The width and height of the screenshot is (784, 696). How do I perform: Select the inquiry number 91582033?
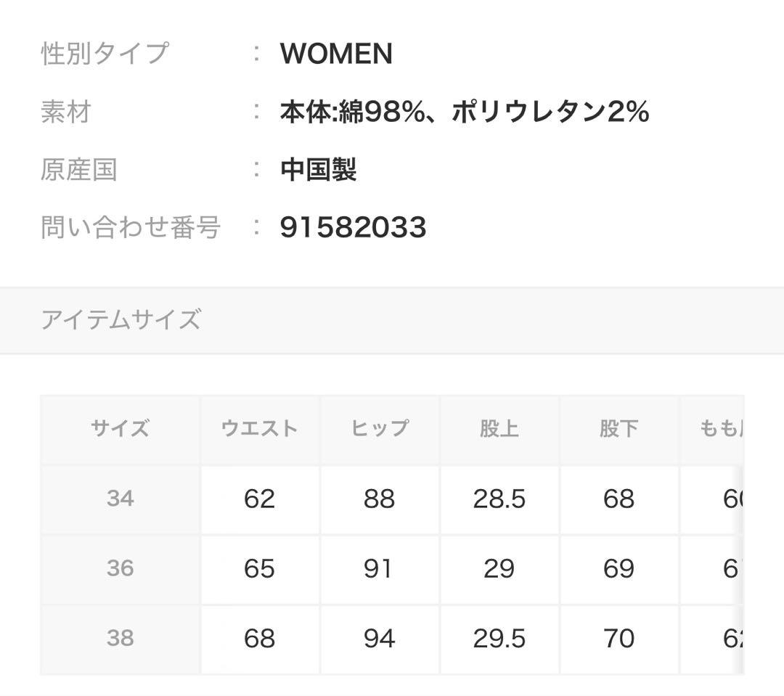click(x=353, y=228)
